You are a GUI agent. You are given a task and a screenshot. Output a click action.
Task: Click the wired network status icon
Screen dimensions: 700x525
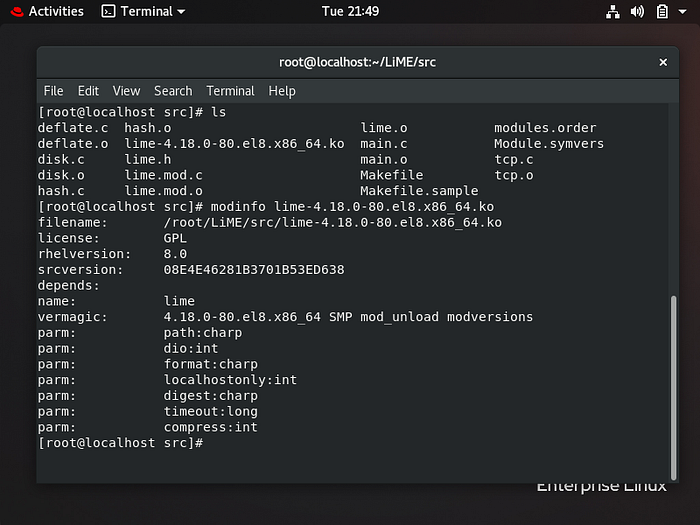(612, 12)
